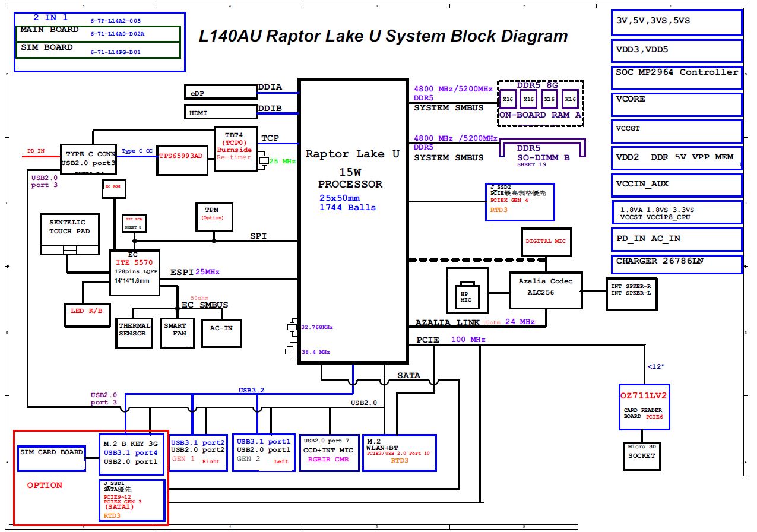Image resolution: width=757 pixels, height=532 pixels.
Task: Click the J_SSD2 PCIEX GEN 4 block
Action: (520, 202)
